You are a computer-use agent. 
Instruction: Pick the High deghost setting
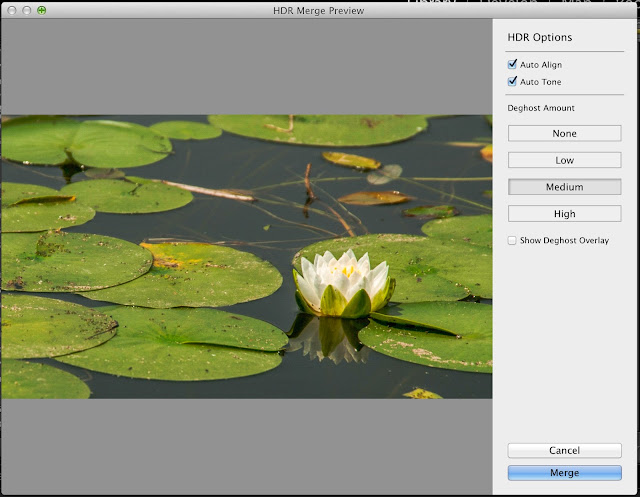[564, 213]
